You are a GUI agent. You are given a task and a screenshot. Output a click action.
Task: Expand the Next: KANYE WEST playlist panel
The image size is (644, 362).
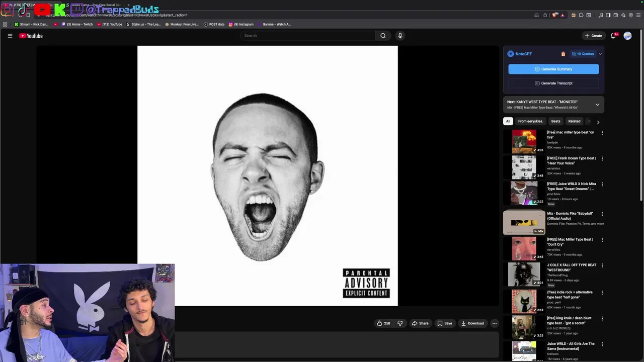tap(597, 105)
